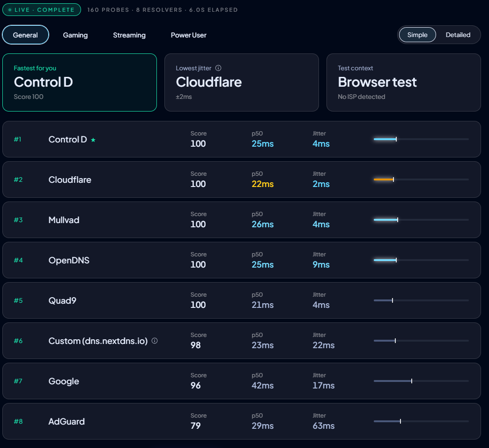
Task: Click the Control D latency bar
Action: pyautogui.click(x=421, y=139)
